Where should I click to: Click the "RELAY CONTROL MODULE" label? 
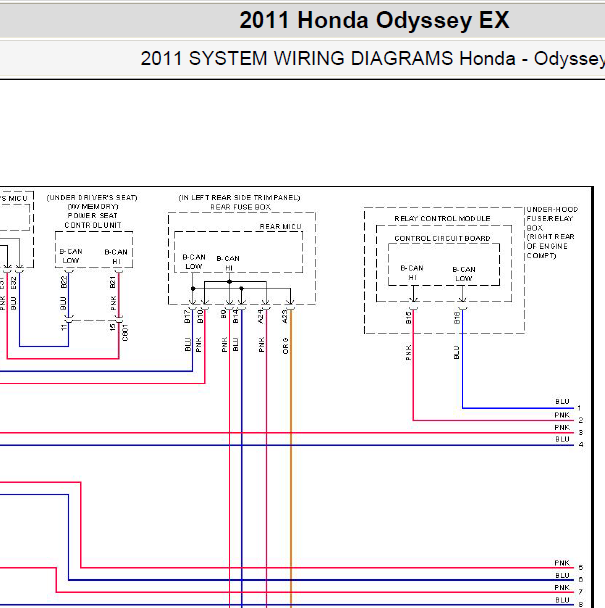coord(442,219)
